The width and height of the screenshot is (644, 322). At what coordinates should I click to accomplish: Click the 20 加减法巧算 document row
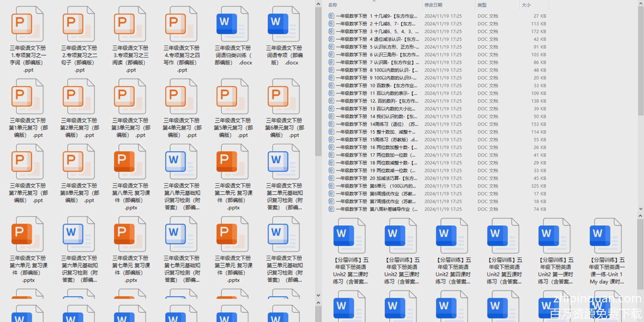377,178
